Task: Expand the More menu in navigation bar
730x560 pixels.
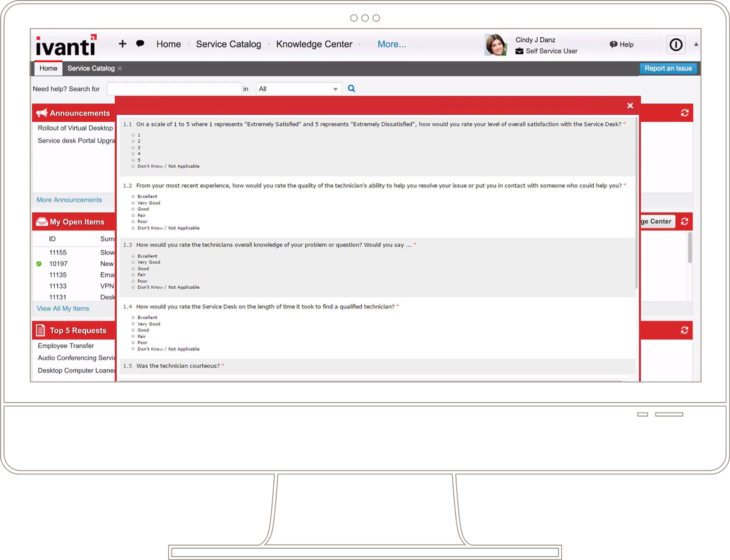Action: tap(391, 44)
